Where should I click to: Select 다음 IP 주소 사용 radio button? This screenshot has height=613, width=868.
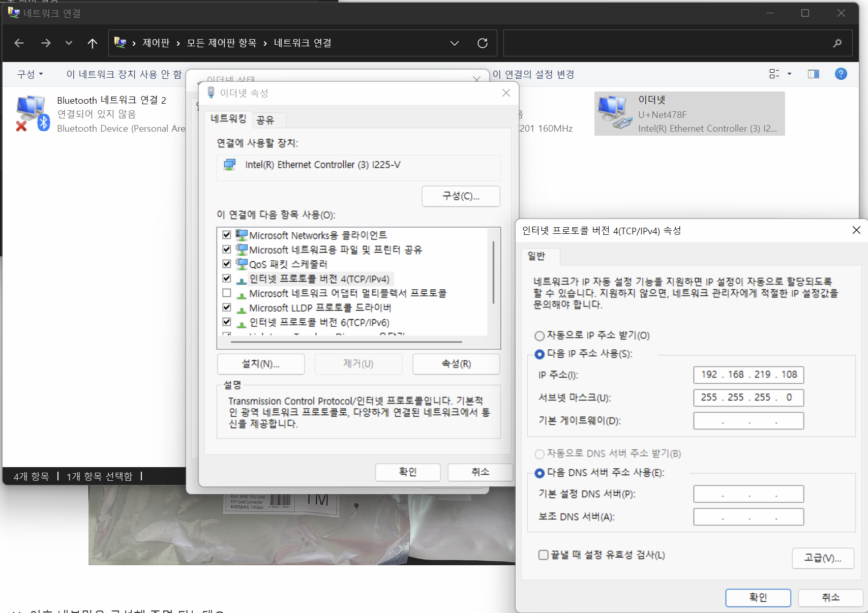click(540, 354)
